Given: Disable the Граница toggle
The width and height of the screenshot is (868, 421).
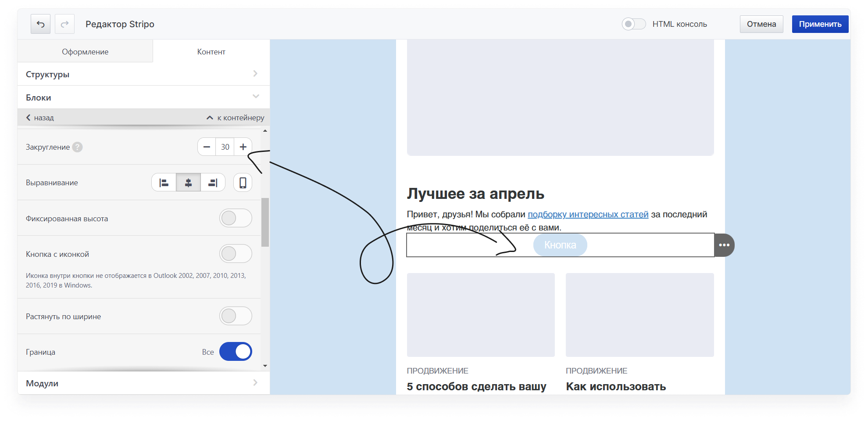Looking at the screenshot, I should click(x=236, y=352).
